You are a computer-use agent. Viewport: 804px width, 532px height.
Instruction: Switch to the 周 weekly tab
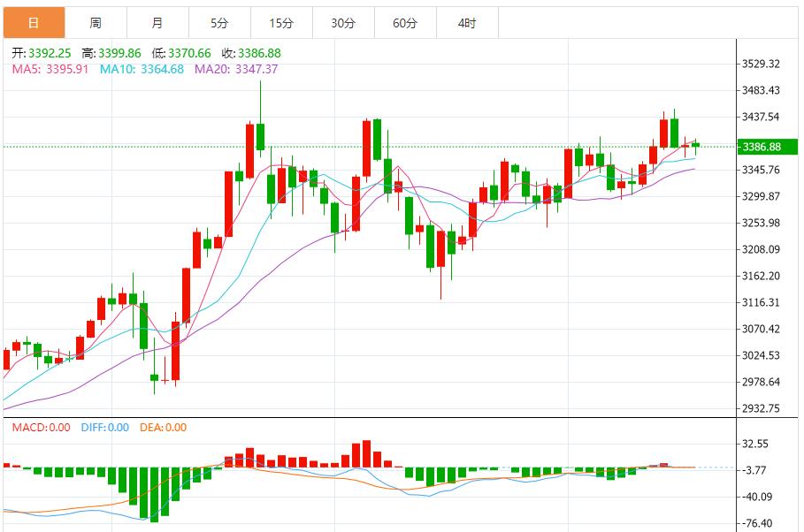pos(96,23)
